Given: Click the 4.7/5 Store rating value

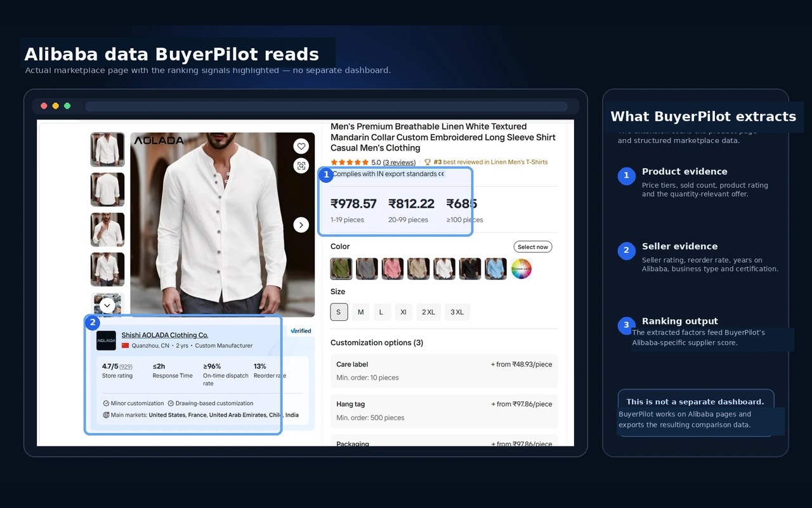Looking at the screenshot, I should pyautogui.click(x=110, y=366).
